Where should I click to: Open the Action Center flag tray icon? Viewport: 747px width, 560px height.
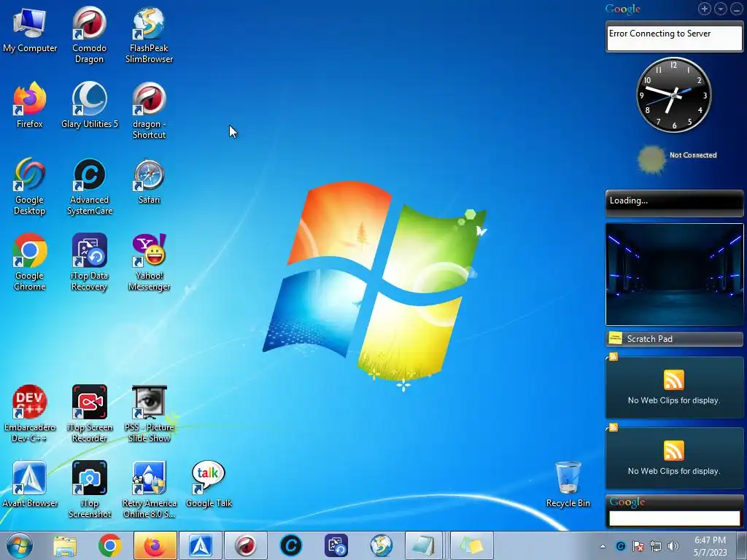coord(638,546)
